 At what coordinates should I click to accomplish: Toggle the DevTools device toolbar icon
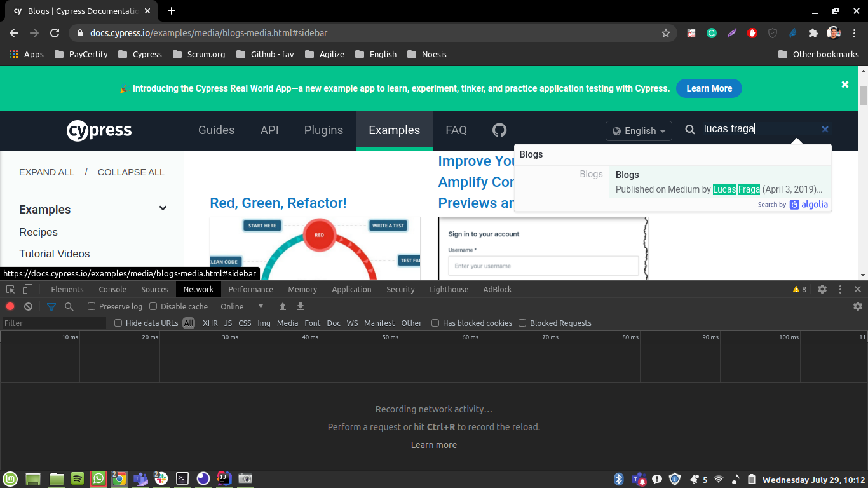pos(27,289)
